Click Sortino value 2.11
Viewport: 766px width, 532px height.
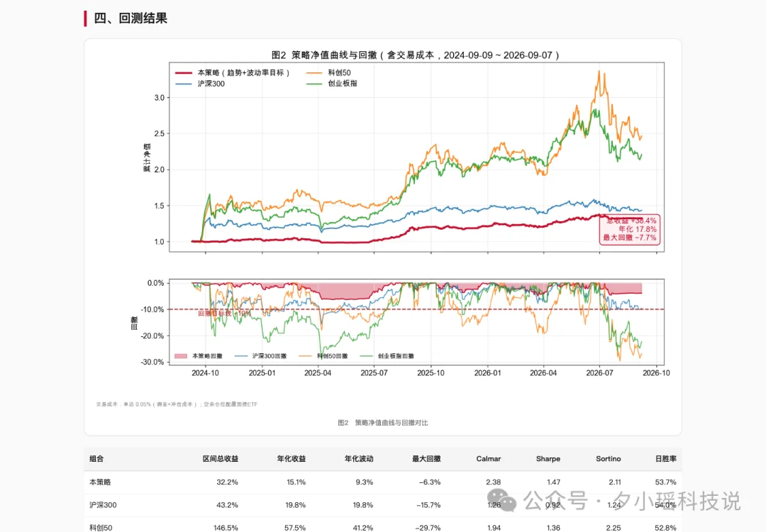pos(614,482)
